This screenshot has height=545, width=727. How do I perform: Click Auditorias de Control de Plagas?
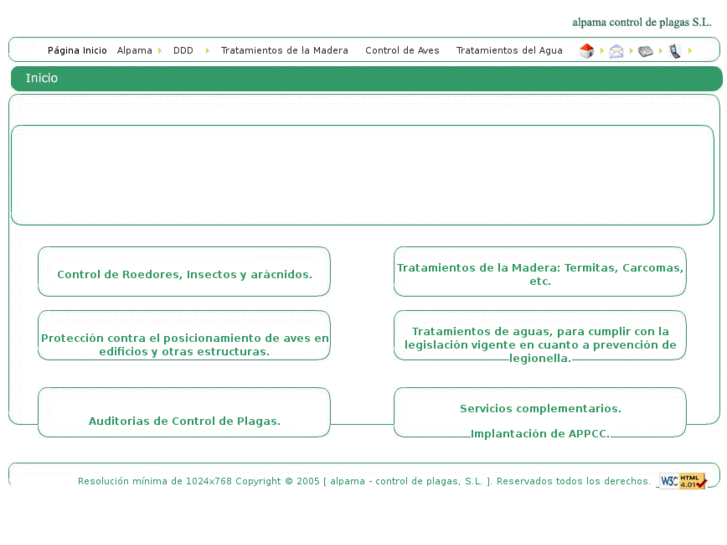(185, 421)
